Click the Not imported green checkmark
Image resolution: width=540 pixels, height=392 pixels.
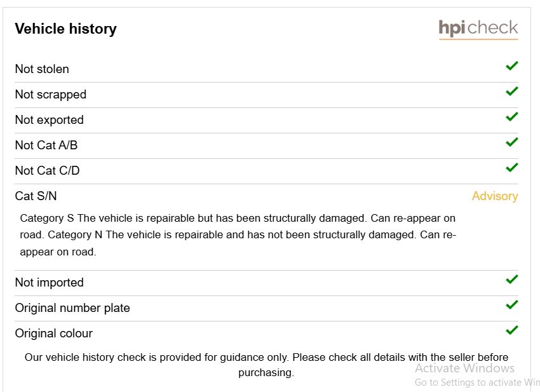click(512, 280)
